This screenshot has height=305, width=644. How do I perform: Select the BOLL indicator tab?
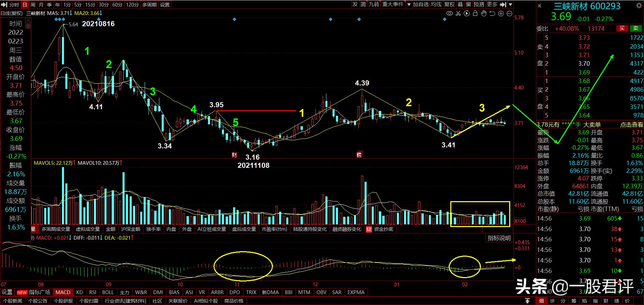[x=108, y=292]
